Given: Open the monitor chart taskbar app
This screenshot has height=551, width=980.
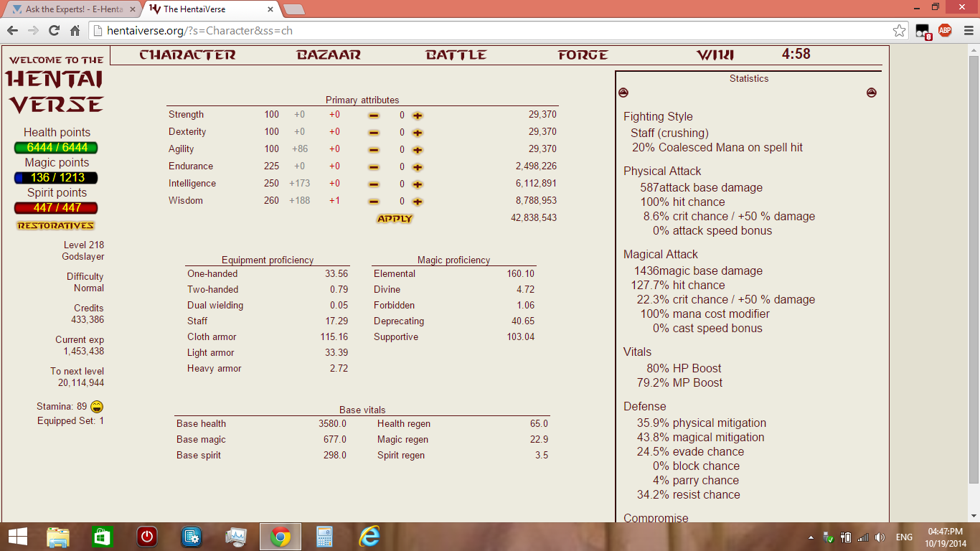Looking at the screenshot, I should 236,537.
